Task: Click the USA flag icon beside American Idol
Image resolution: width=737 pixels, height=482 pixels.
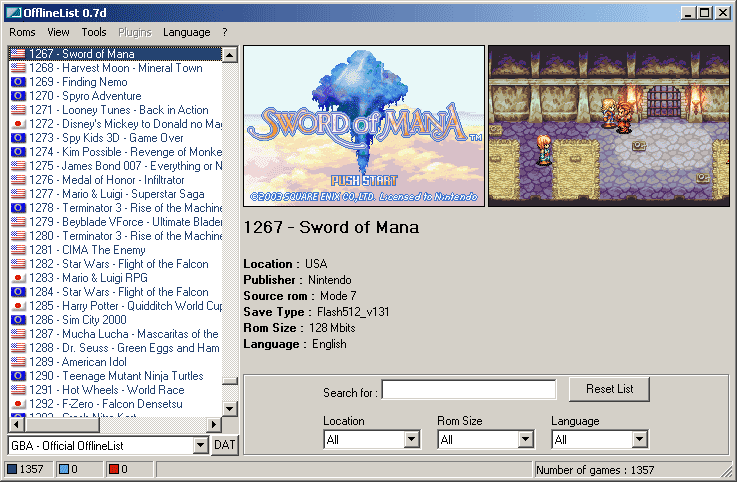Action: pyautogui.click(x=18, y=362)
